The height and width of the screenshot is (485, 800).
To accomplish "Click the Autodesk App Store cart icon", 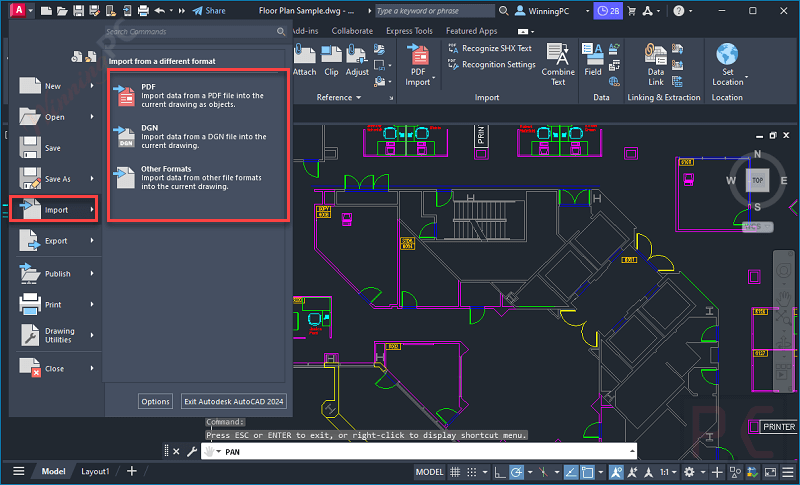I will point(632,11).
